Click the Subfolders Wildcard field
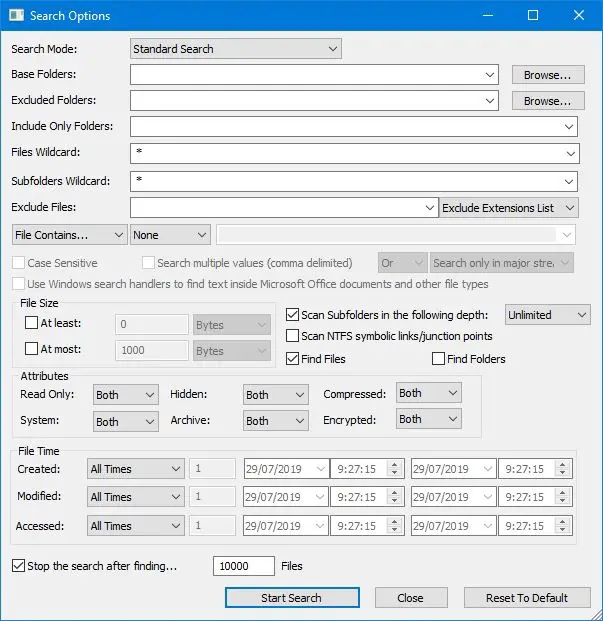Image resolution: width=603 pixels, height=621 pixels. 354,181
